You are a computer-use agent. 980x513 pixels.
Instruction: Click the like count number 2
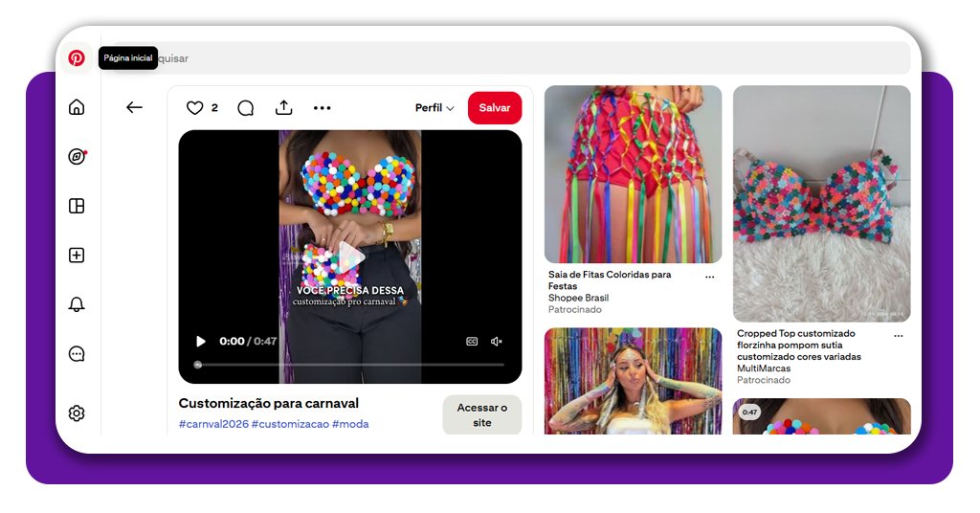tap(214, 107)
